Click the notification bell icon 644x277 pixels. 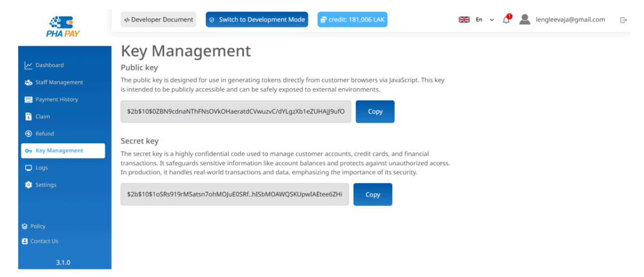tap(506, 20)
